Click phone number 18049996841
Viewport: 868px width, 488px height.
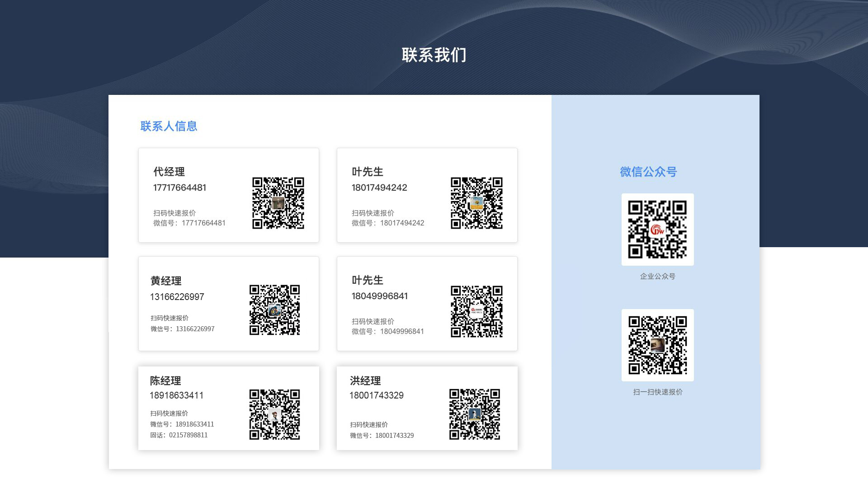[x=380, y=296]
